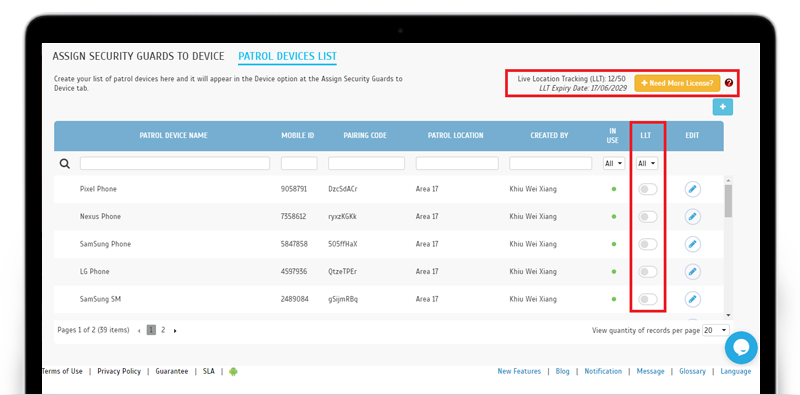The image size is (800, 395).
Task: Open the In Use filter dropdown
Action: coord(614,163)
